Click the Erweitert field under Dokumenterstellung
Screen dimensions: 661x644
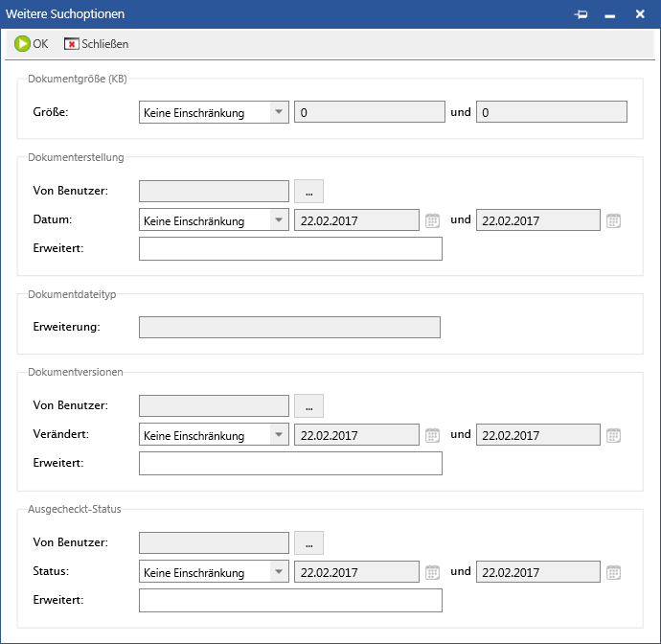click(x=290, y=249)
